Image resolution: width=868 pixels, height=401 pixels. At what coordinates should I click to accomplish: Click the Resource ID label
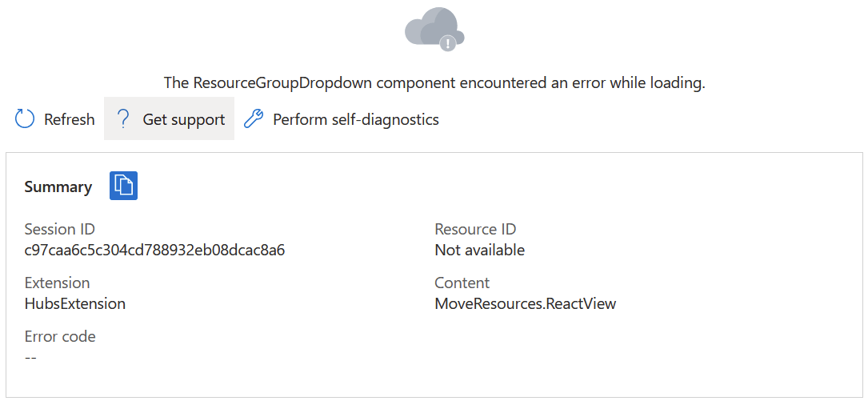pos(475,229)
